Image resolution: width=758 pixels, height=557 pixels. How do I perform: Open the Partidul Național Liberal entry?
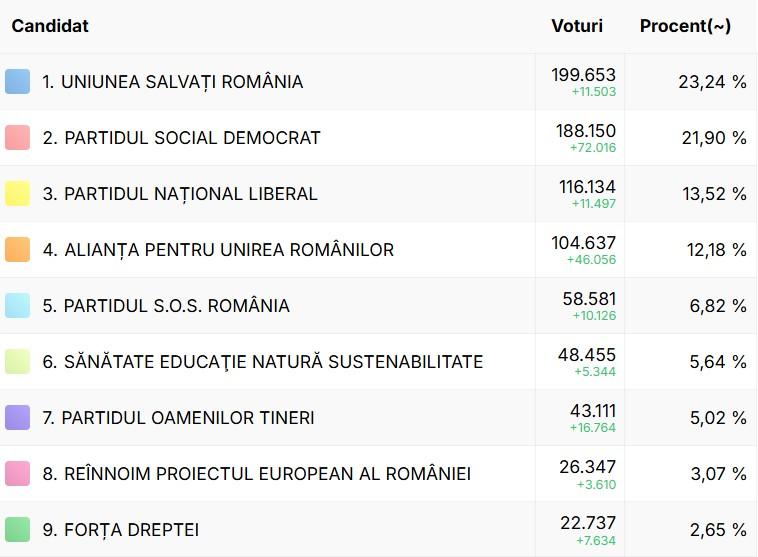(x=180, y=194)
